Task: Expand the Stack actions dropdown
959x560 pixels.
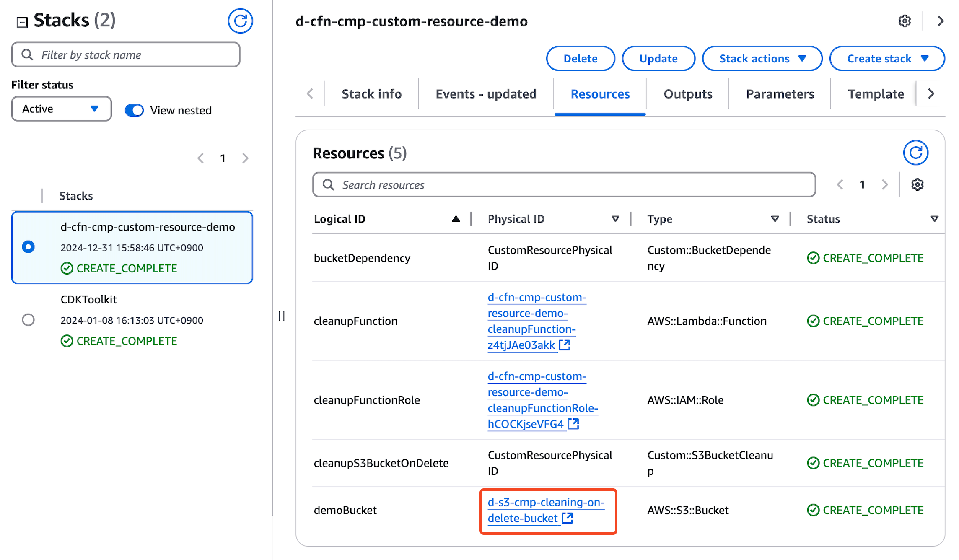Action: point(762,59)
